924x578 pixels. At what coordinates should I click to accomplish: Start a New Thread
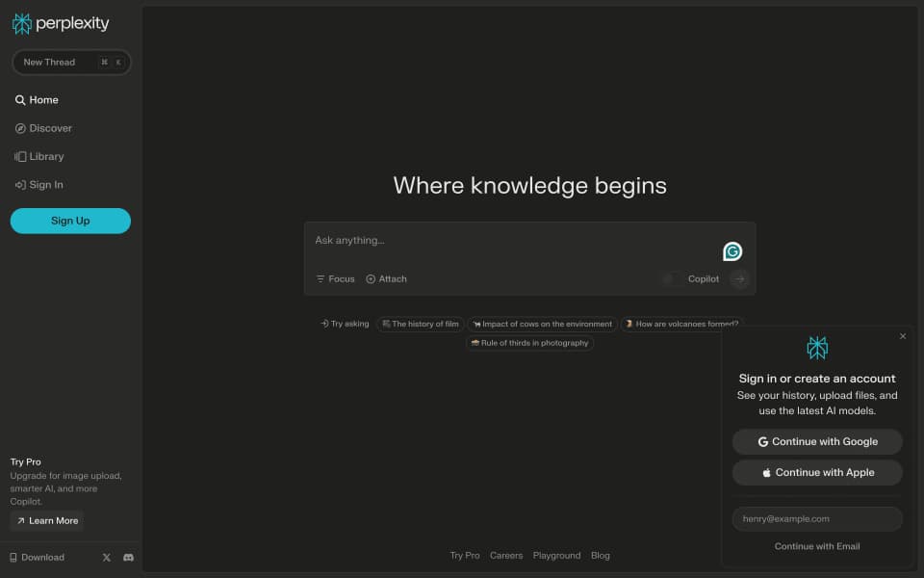coord(70,62)
